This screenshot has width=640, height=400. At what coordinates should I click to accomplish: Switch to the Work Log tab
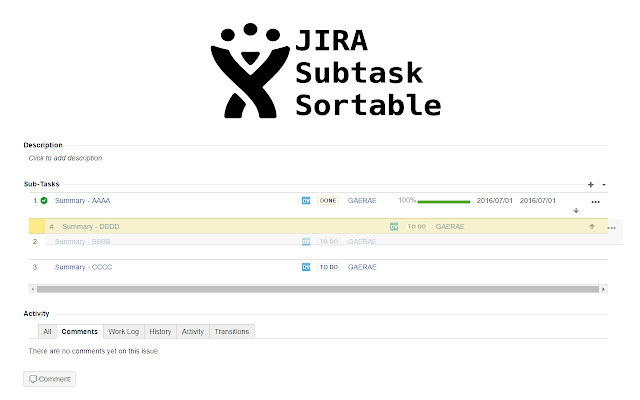coord(124,331)
